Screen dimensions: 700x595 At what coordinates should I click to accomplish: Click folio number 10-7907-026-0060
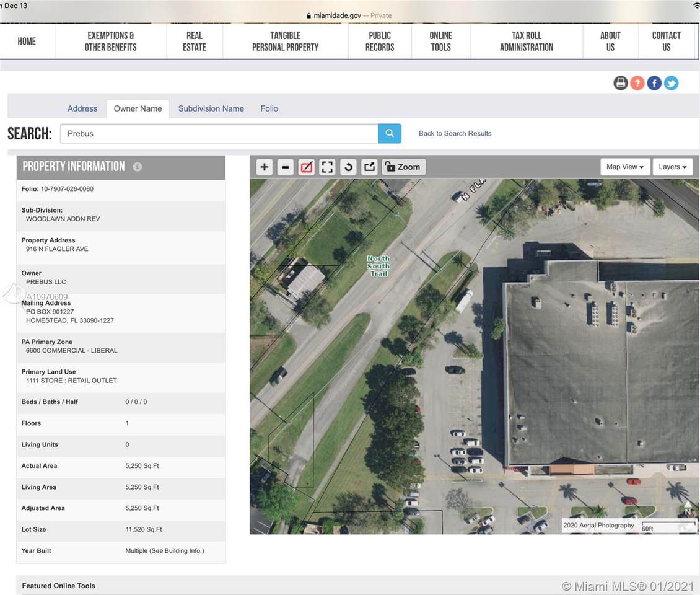pos(67,189)
